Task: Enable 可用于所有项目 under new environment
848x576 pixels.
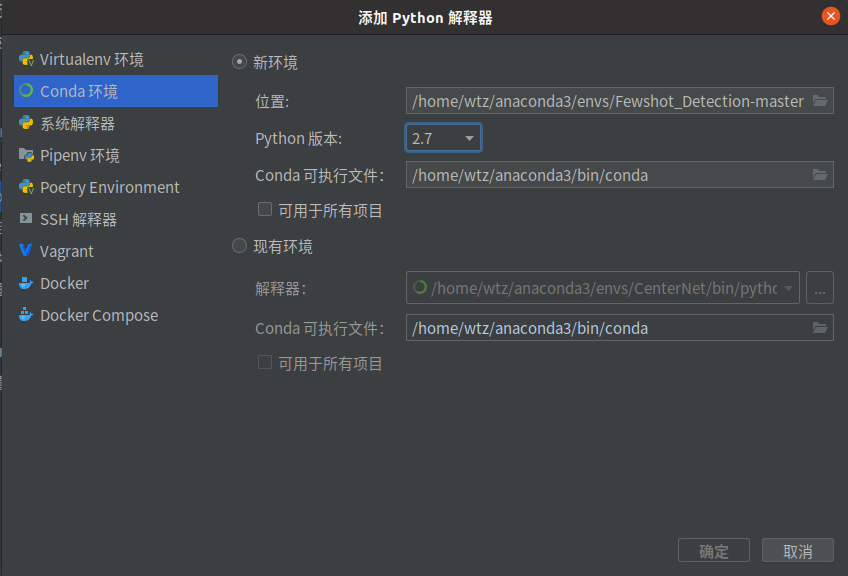Action: point(265,209)
